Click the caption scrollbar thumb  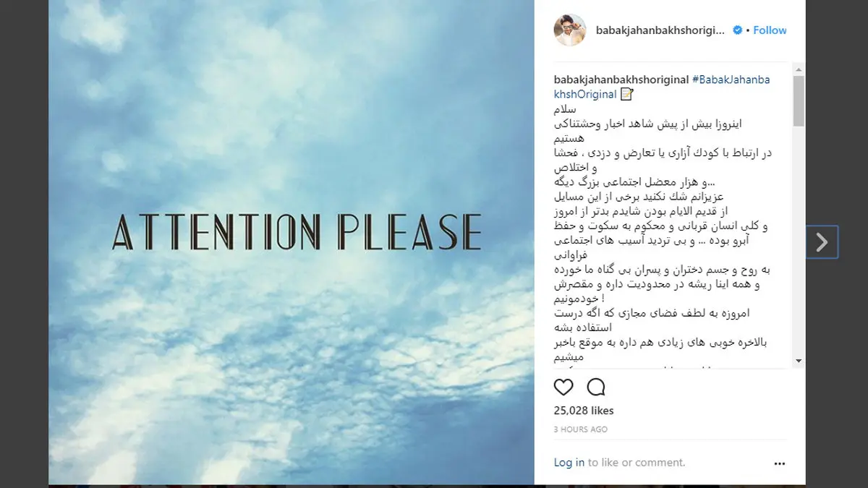click(x=799, y=101)
